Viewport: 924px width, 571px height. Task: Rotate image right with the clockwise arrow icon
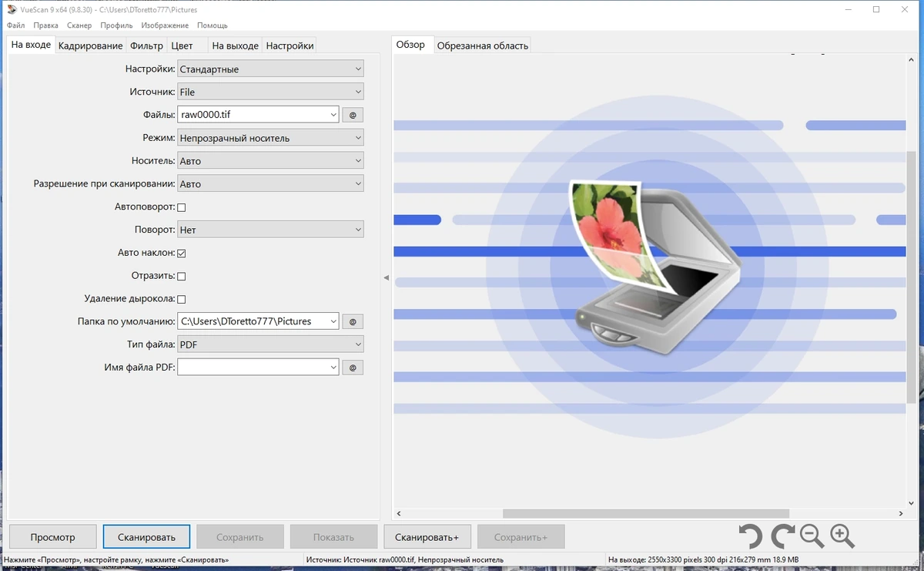782,536
